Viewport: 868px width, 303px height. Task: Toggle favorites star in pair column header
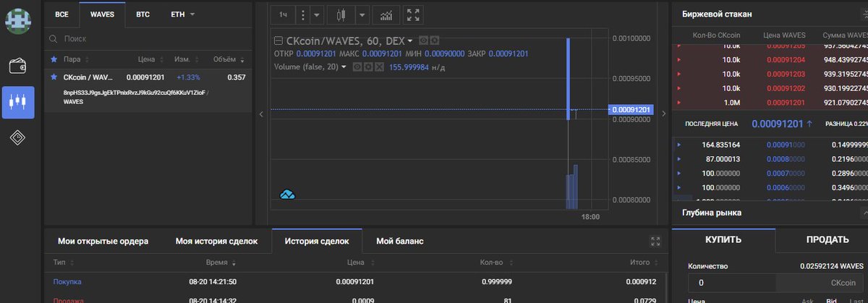[54, 59]
